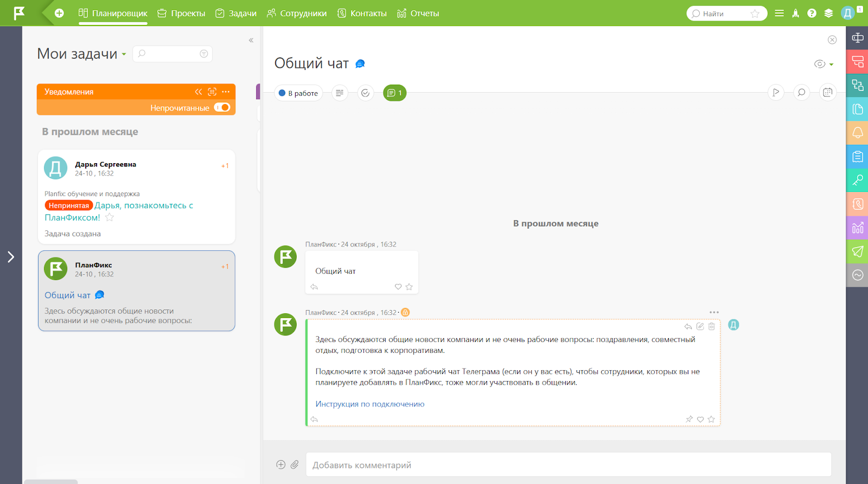Click the PlanFix flag logo in the header
This screenshot has height=484, width=868.
tap(20, 13)
